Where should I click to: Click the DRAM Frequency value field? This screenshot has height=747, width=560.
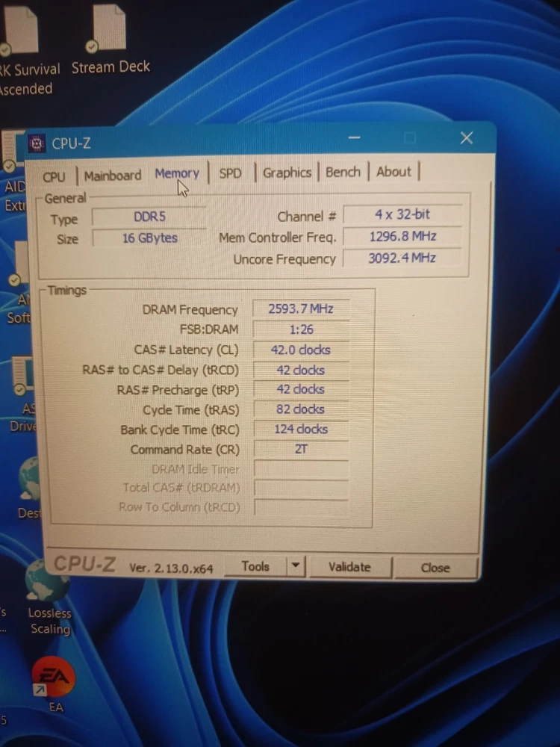click(x=301, y=309)
